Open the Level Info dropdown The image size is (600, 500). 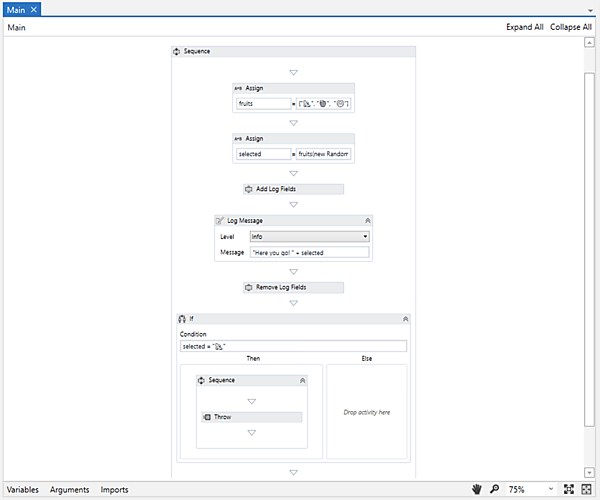310,237
